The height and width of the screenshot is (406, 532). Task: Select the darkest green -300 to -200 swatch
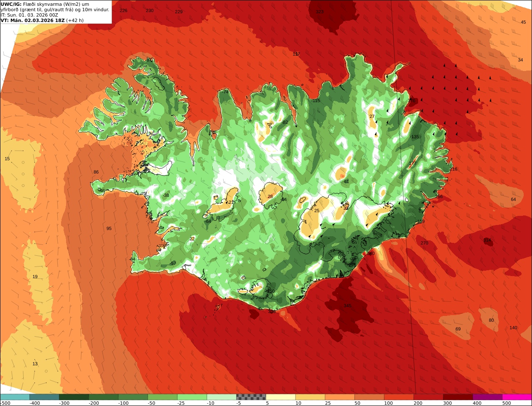pyautogui.click(x=74, y=397)
